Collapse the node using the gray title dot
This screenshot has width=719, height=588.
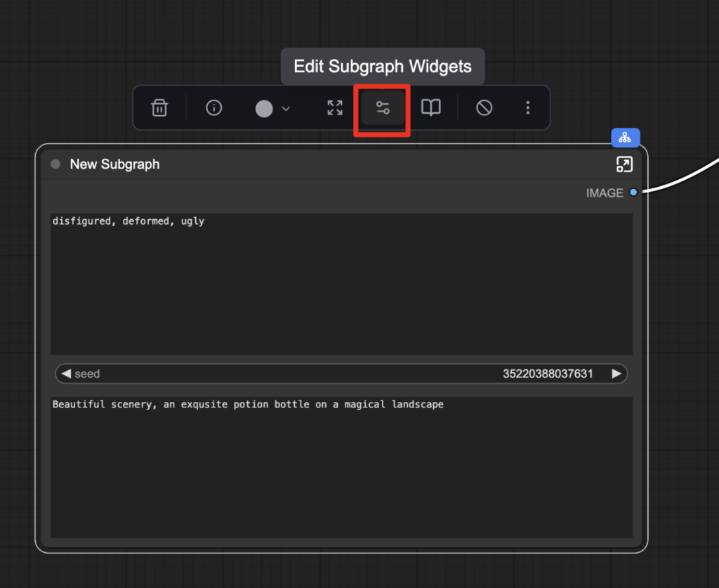coord(55,164)
